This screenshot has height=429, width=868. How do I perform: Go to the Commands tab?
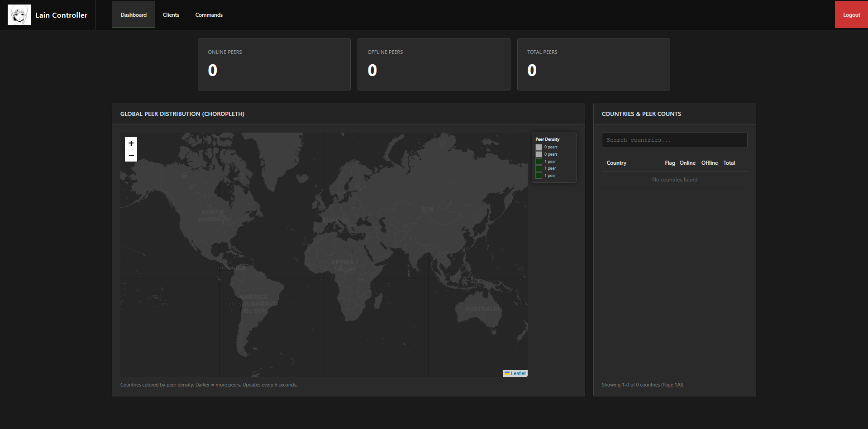(209, 15)
